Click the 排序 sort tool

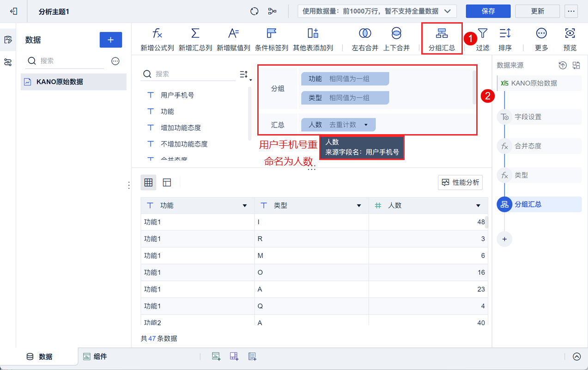coord(505,40)
